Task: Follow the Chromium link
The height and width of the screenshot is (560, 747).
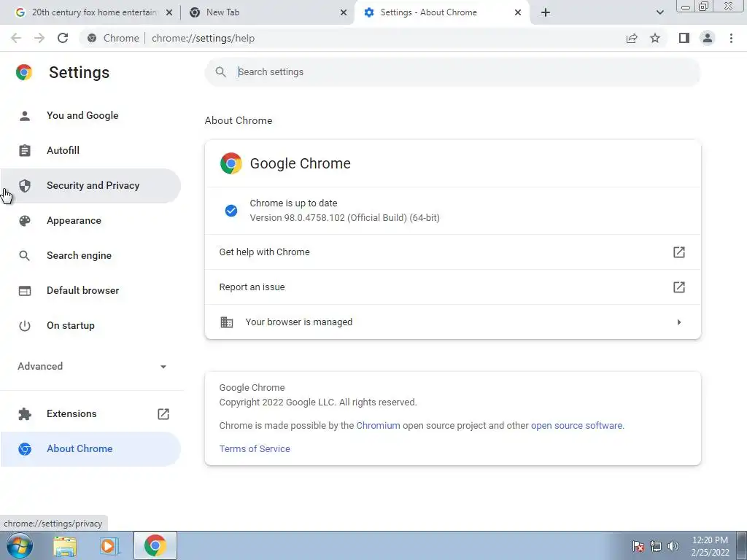Action: click(379, 426)
